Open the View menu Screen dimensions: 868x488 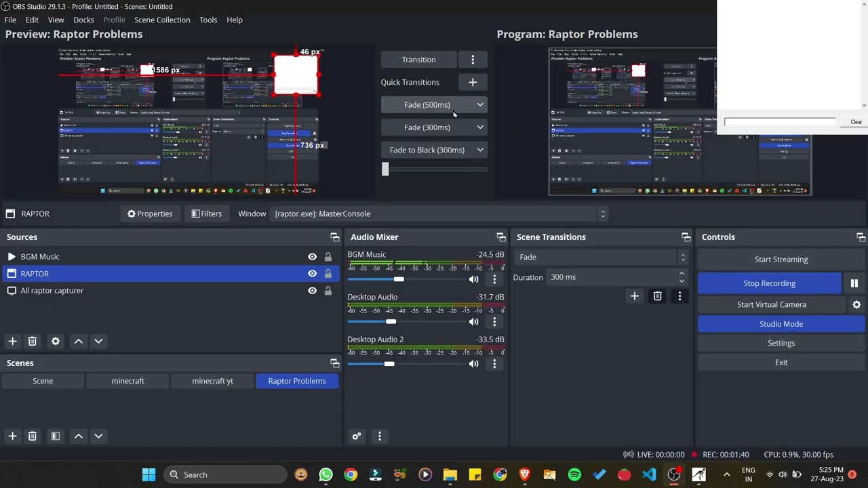coord(56,20)
